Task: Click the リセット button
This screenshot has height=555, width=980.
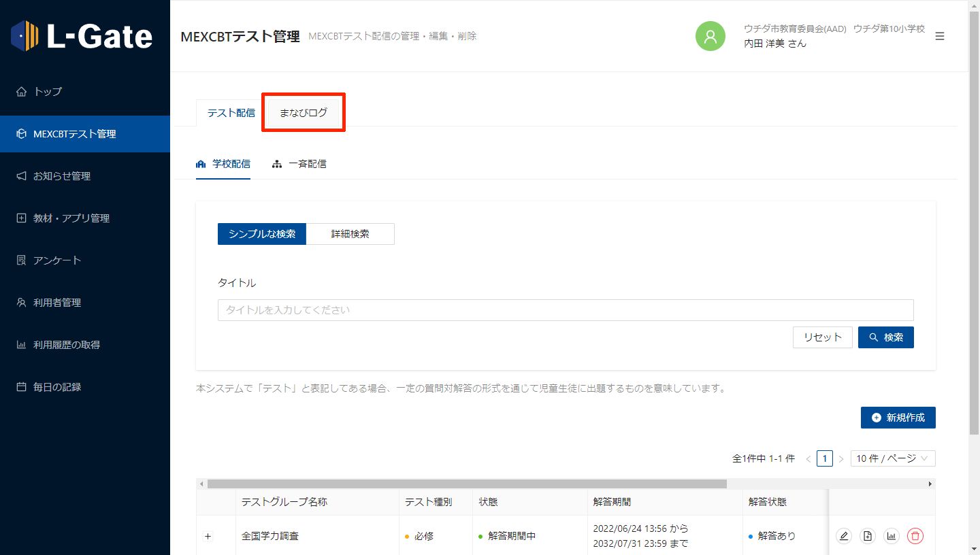Action: 823,337
